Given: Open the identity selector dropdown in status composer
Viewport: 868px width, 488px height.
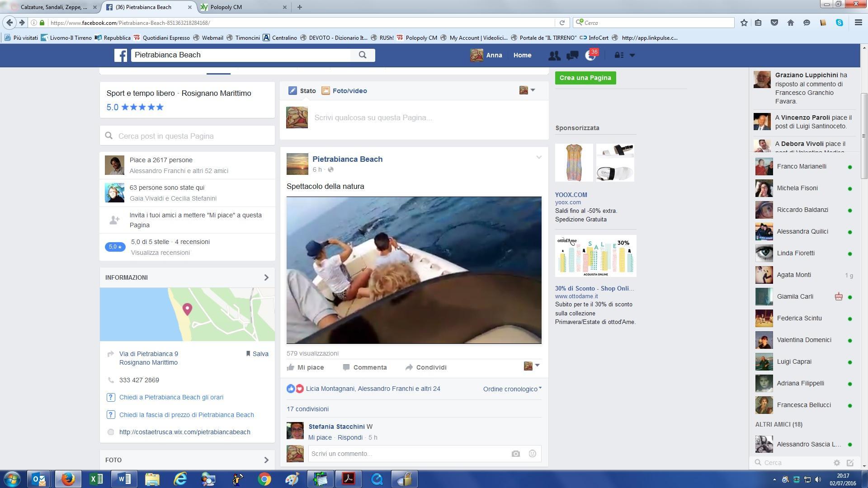Looking at the screenshot, I should coord(527,90).
